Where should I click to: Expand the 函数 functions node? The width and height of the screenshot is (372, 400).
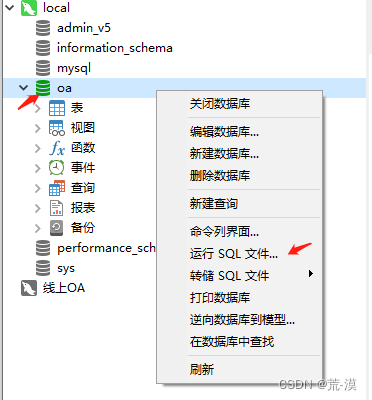38,148
